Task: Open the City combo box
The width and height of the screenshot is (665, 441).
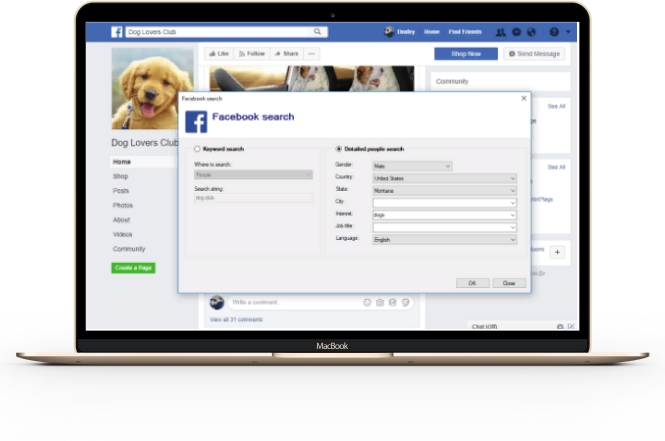Action: coord(444,203)
